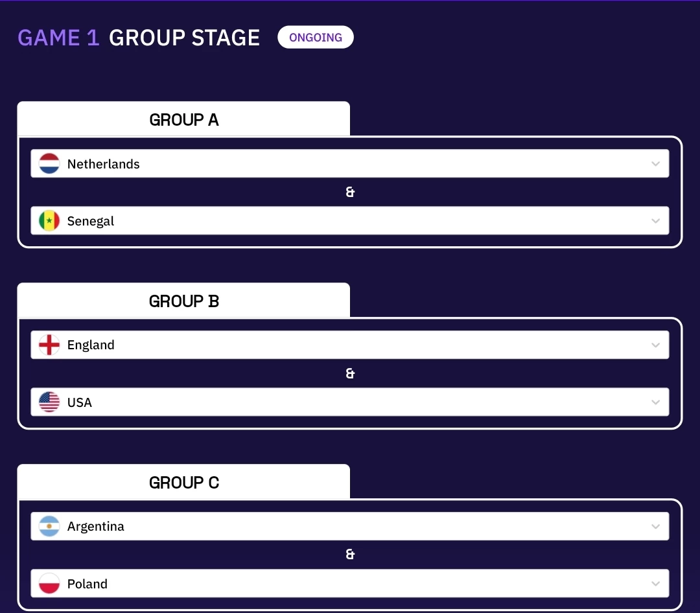This screenshot has width=700, height=613.
Task: Click the Poland flag icon
Action: pos(49,583)
